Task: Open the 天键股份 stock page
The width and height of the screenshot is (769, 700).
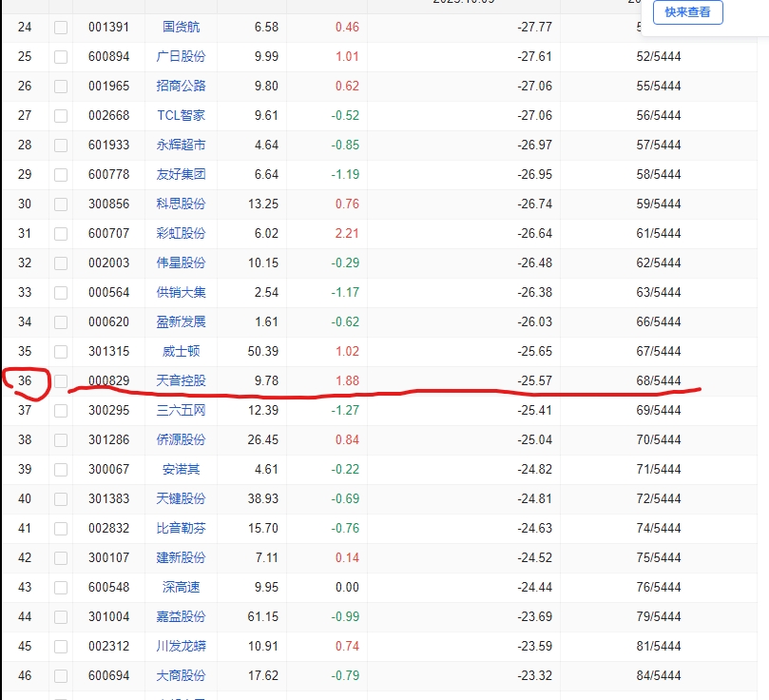Action: (181, 499)
